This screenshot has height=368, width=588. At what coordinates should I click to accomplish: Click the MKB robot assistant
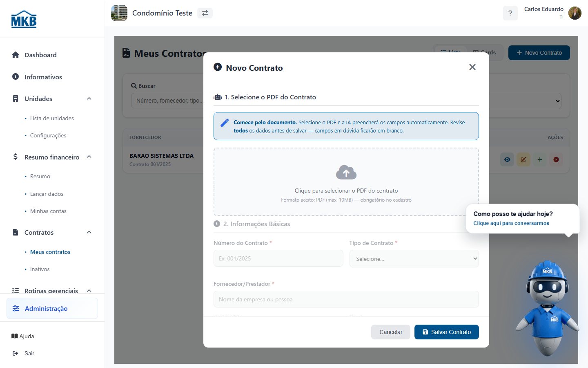pos(547,307)
